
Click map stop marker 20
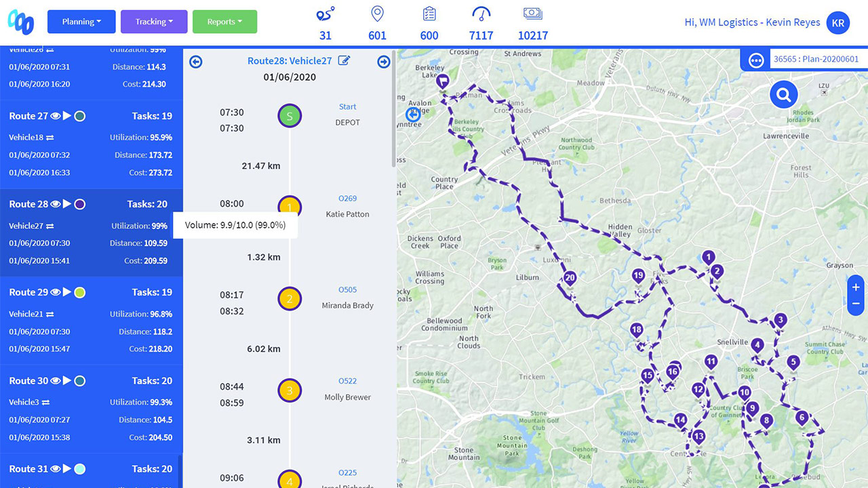pos(570,279)
